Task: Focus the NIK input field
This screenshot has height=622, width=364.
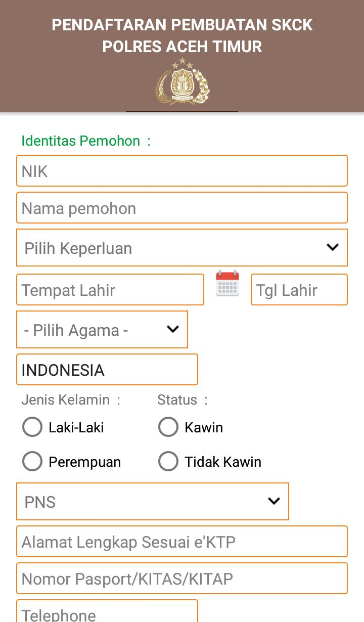Action: tap(182, 171)
